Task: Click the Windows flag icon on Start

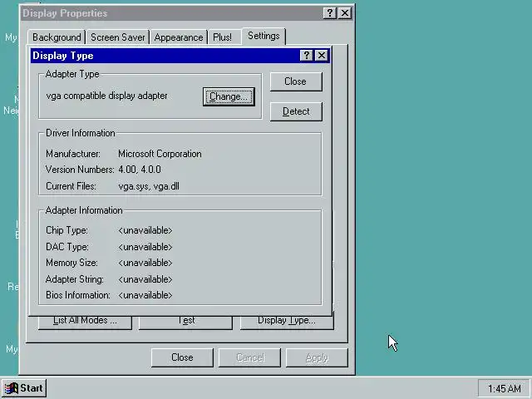Action: (x=11, y=388)
